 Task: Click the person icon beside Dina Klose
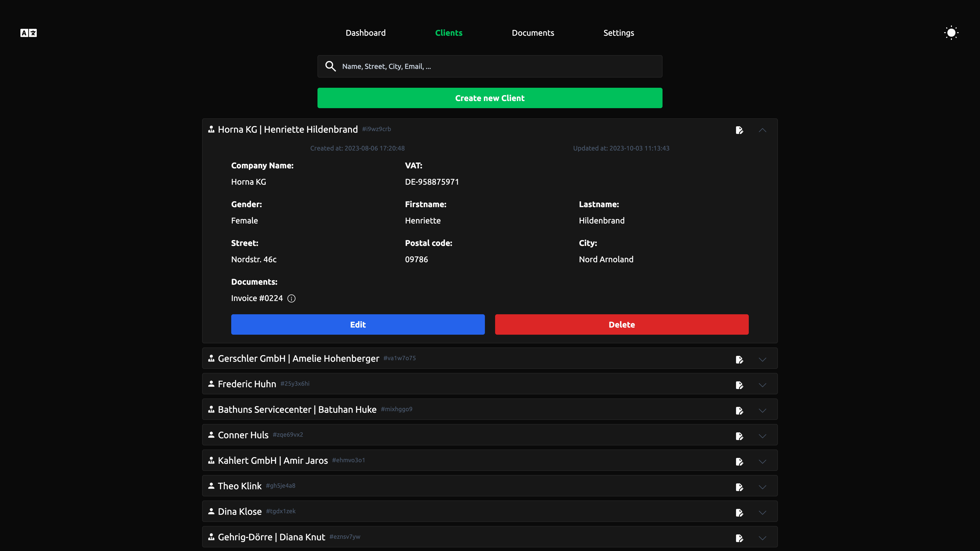[211, 511]
